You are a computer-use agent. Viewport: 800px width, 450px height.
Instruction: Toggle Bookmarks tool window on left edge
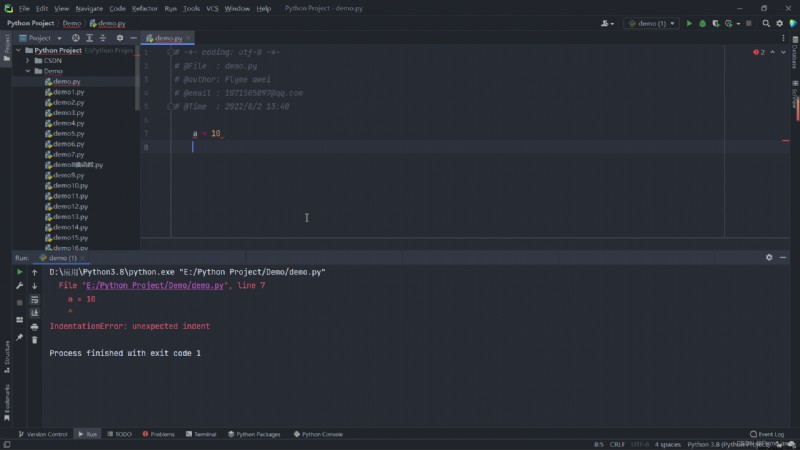pyautogui.click(x=7, y=403)
